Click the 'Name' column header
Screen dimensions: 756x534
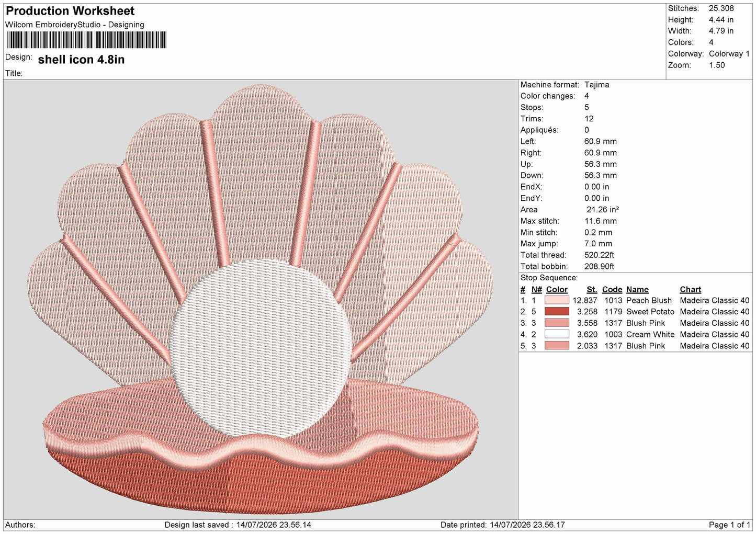pos(637,290)
